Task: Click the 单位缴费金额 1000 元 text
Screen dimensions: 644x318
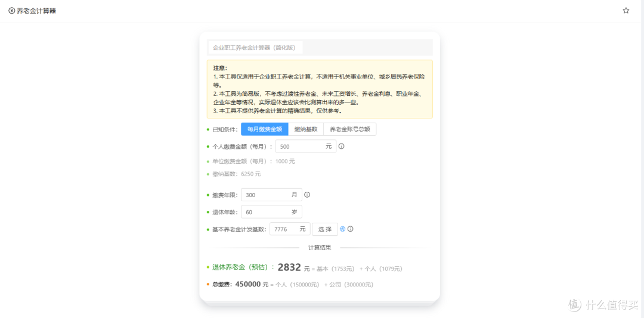Action: (x=254, y=161)
